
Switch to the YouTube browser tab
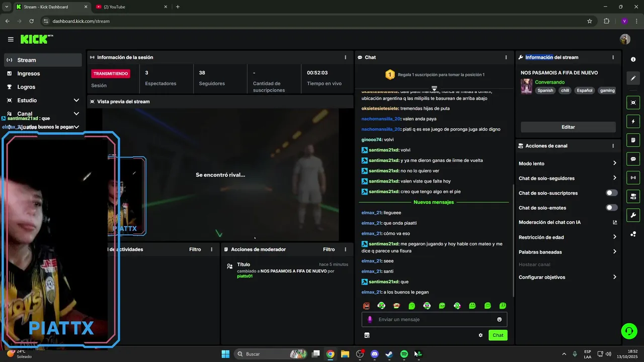[131, 7]
